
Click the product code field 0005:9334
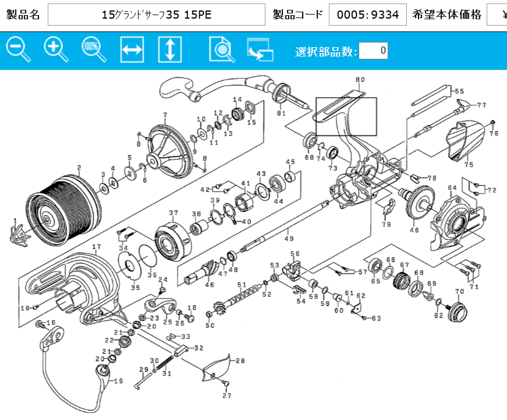click(368, 15)
